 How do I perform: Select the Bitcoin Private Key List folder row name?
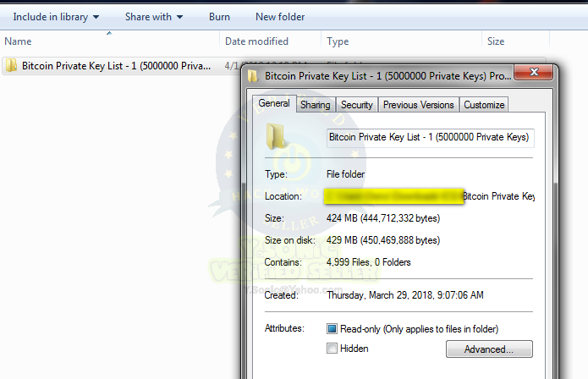point(116,66)
